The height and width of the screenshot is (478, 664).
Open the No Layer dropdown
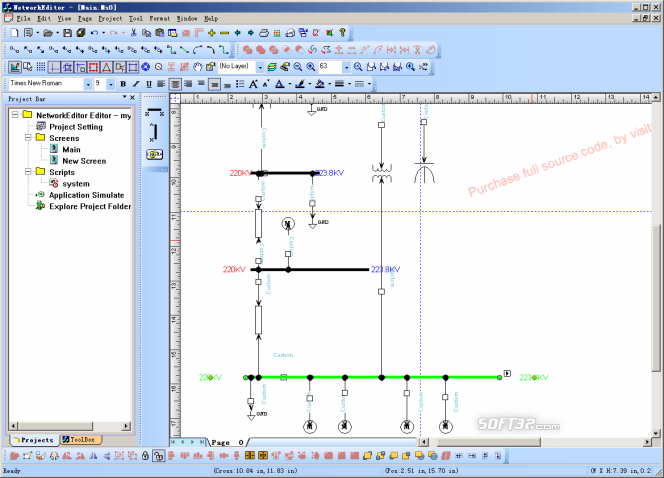click(260, 67)
